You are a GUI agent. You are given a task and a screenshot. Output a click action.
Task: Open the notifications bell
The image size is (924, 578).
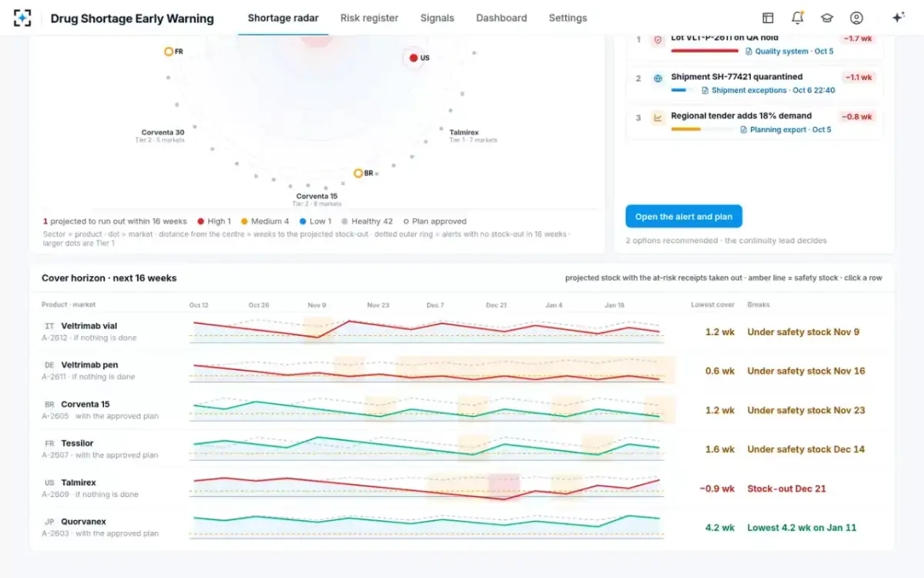point(797,18)
